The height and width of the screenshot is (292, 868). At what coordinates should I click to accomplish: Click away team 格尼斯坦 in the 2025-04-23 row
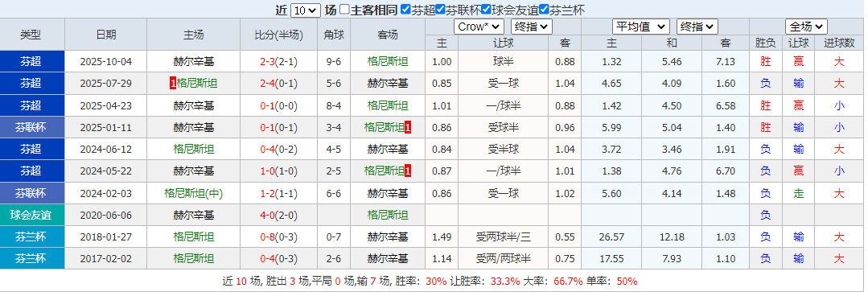pyautogui.click(x=388, y=105)
